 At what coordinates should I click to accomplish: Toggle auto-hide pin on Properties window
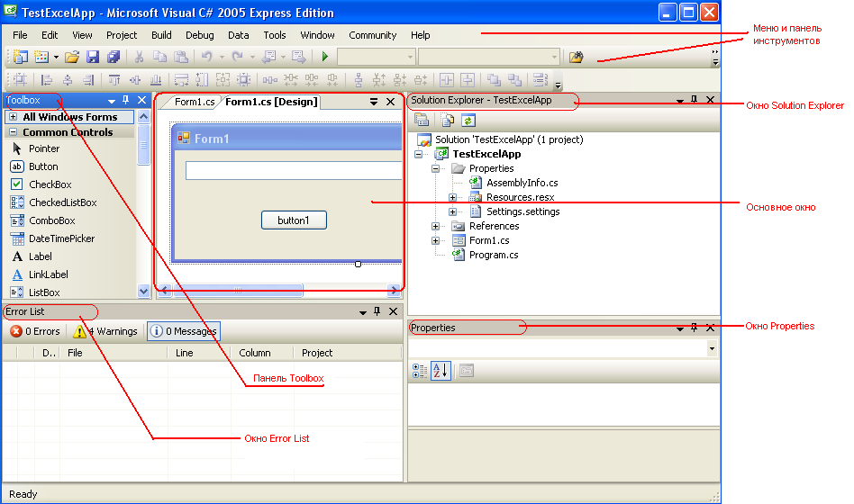point(694,328)
